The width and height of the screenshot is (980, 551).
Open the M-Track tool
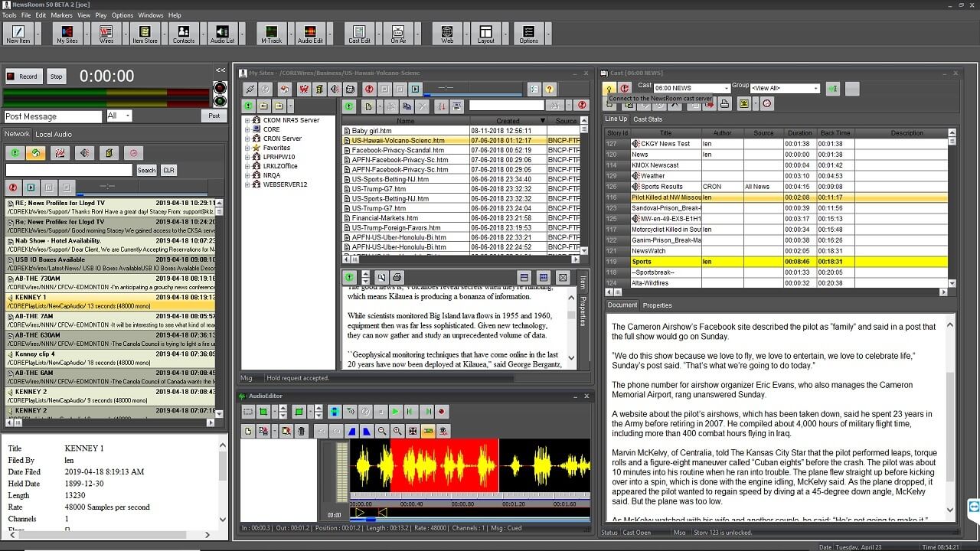point(271,34)
